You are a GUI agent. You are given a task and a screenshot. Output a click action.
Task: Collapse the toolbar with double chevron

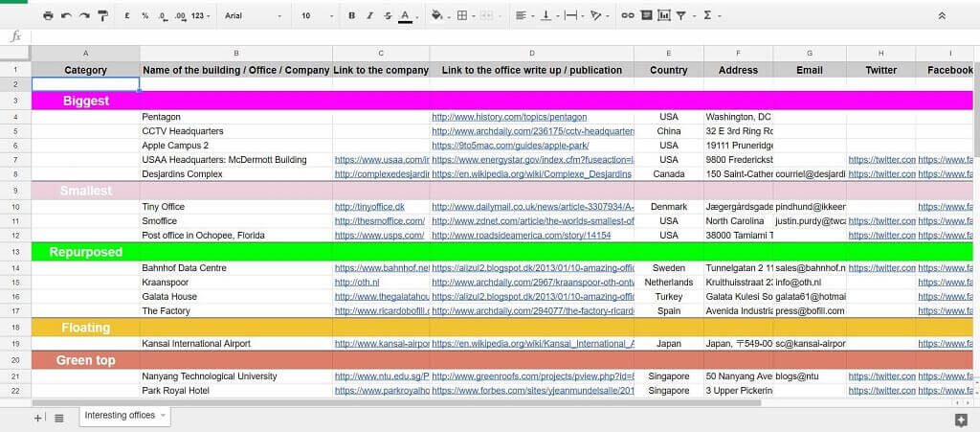pyautogui.click(x=942, y=16)
